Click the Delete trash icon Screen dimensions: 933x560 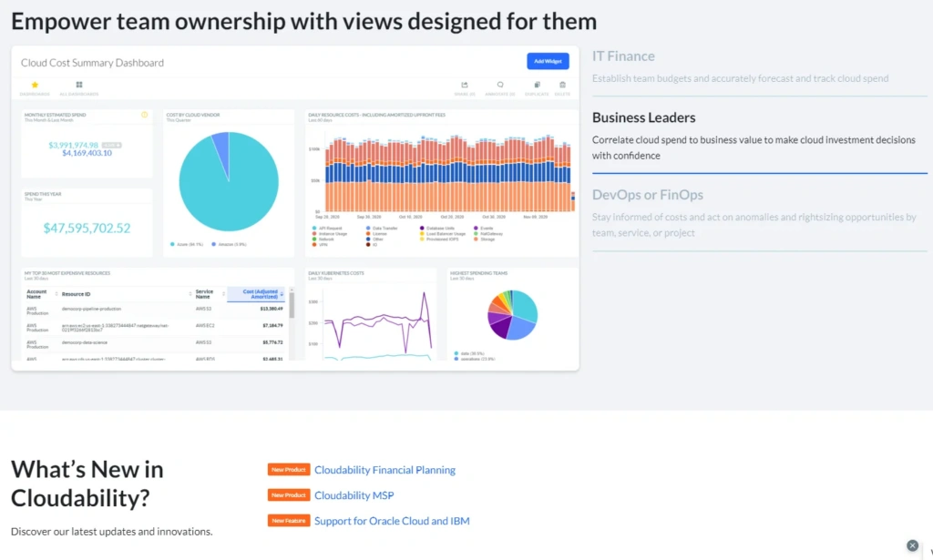[562, 85]
